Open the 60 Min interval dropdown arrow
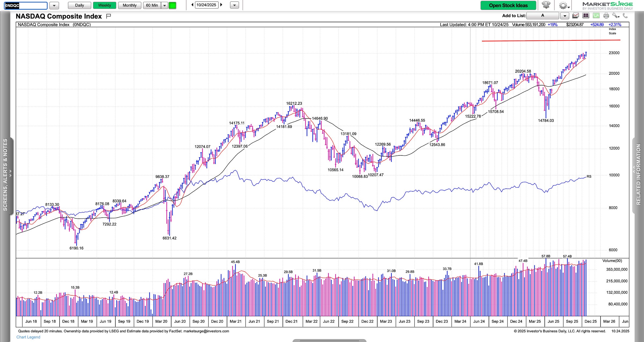Viewport: 644px width, 342px height. click(x=164, y=5)
